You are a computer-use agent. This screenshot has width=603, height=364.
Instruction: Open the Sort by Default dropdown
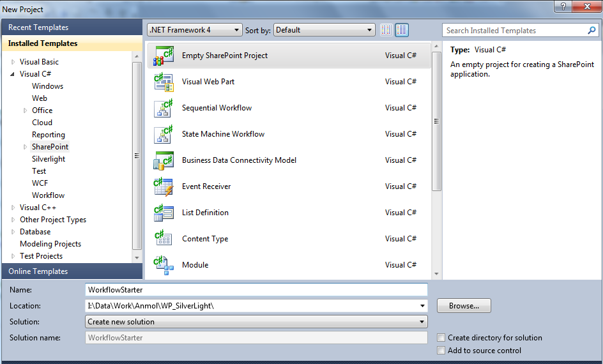pos(324,30)
